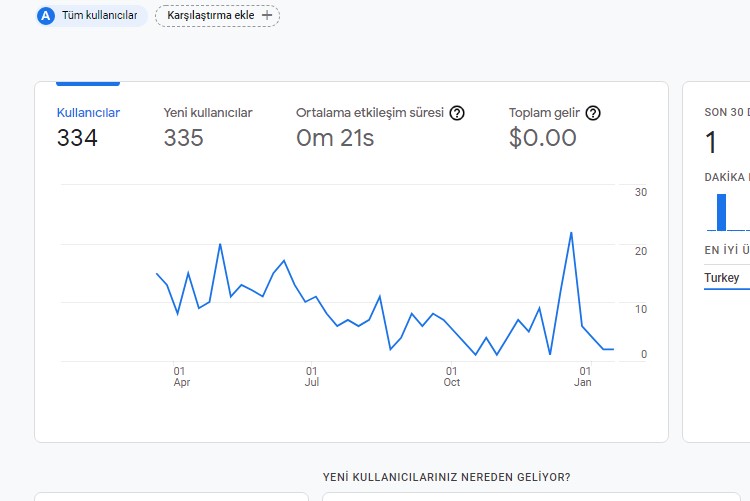Click the blue A segment badge
The image size is (750, 501).
click(45, 16)
